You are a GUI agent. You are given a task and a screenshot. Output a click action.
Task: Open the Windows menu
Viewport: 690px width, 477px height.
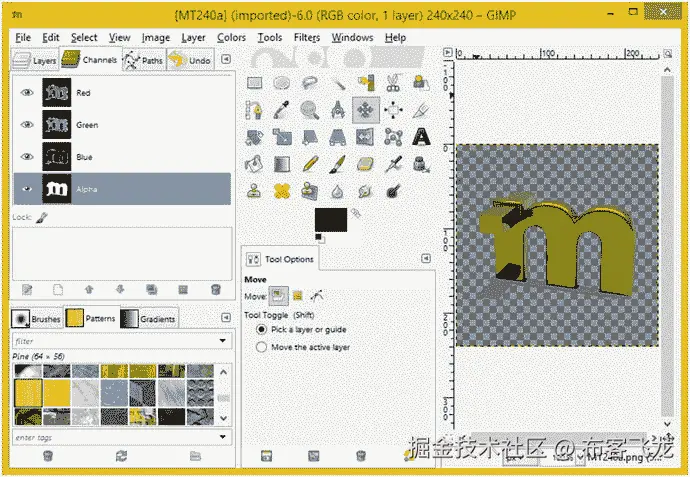(352, 38)
